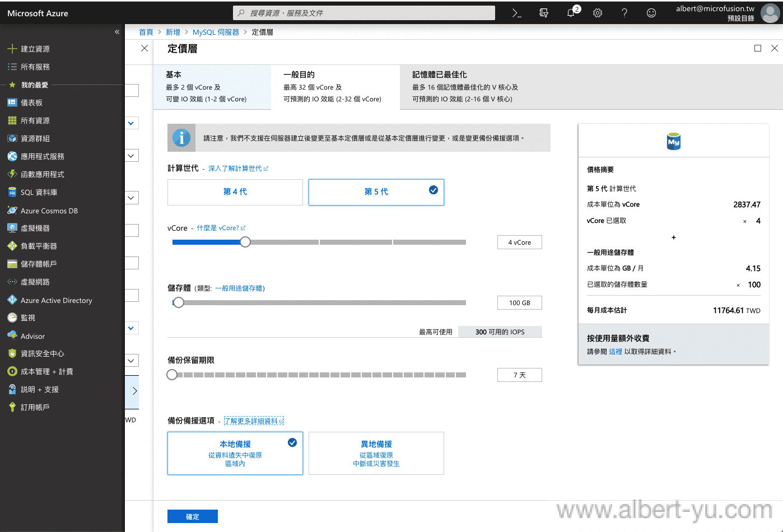Click the 300 可用的 IOPS value
This screenshot has width=783, height=532.
(500, 332)
